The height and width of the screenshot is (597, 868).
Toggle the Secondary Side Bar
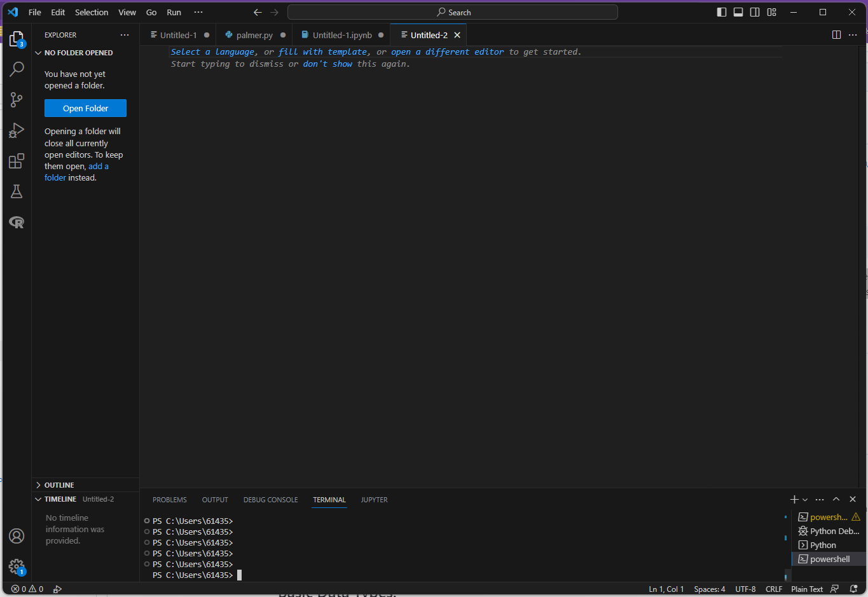tap(754, 11)
